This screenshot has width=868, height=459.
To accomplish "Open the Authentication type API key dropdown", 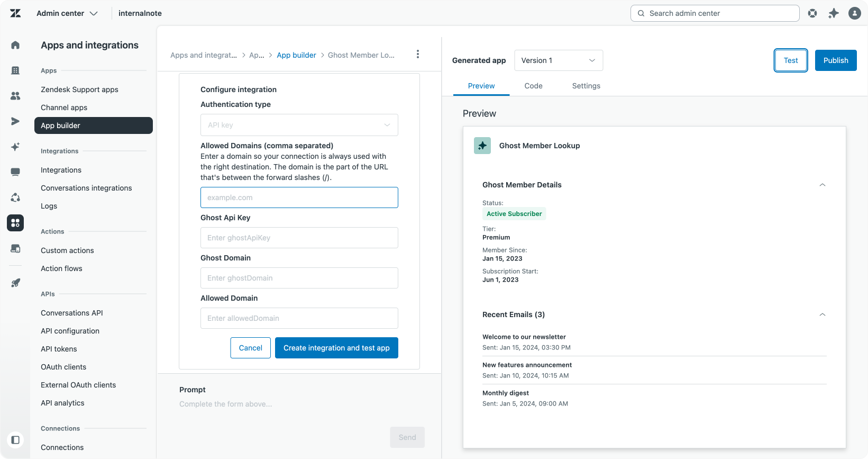I will coord(299,125).
